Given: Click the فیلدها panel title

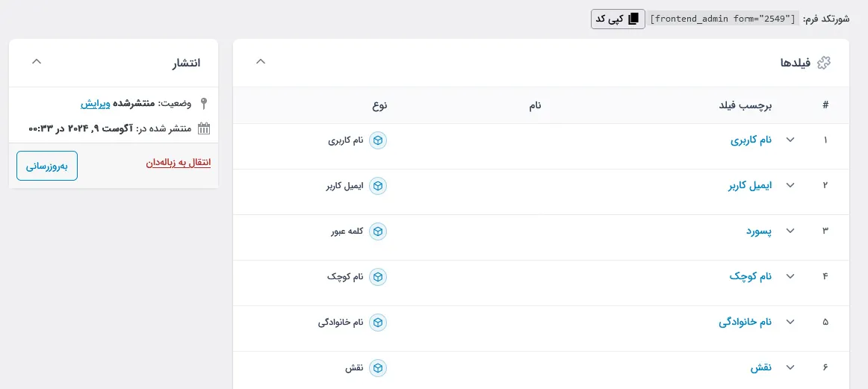Looking at the screenshot, I should point(796,63).
